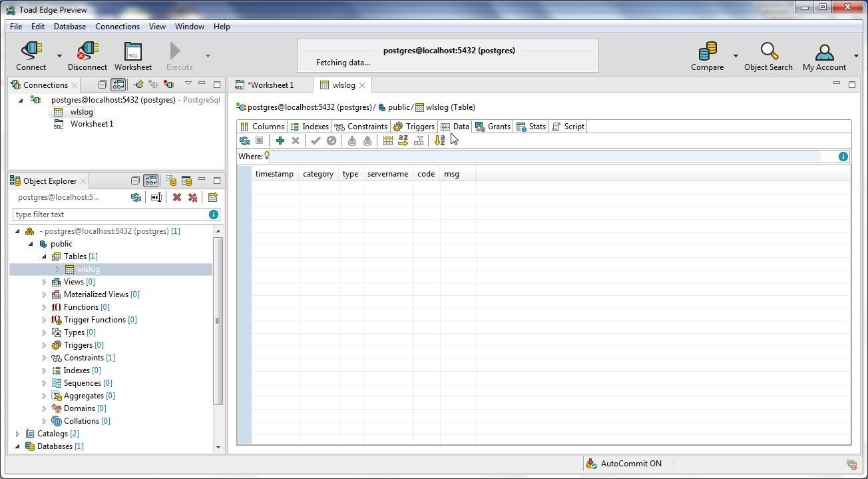Click red-dot plug icon in Connections panel
The height and width of the screenshot is (479, 868).
coord(169,85)
